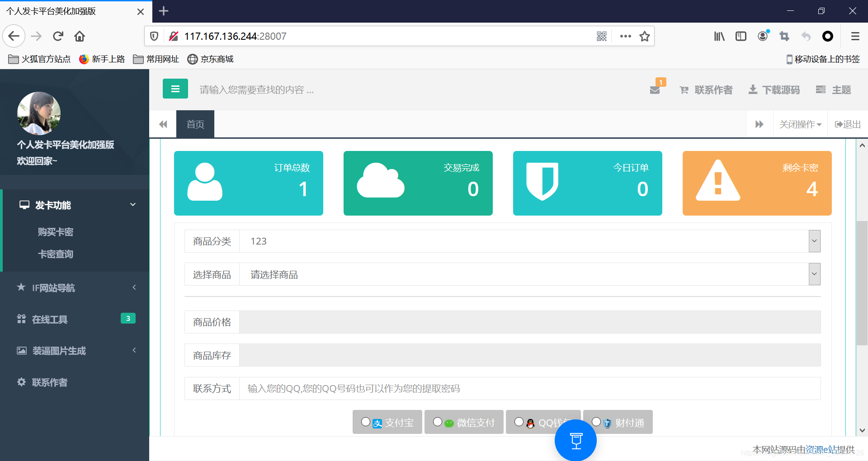Viewport: 868px width, 461px height.
Task: Toggle the sidebar view icon
Action: tap(741, 36)
